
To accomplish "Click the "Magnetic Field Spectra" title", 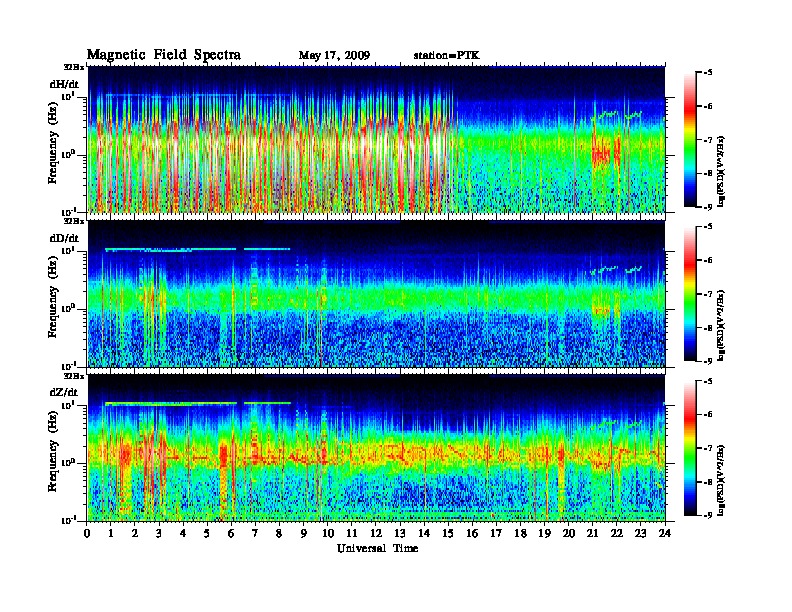I will 164,55.
